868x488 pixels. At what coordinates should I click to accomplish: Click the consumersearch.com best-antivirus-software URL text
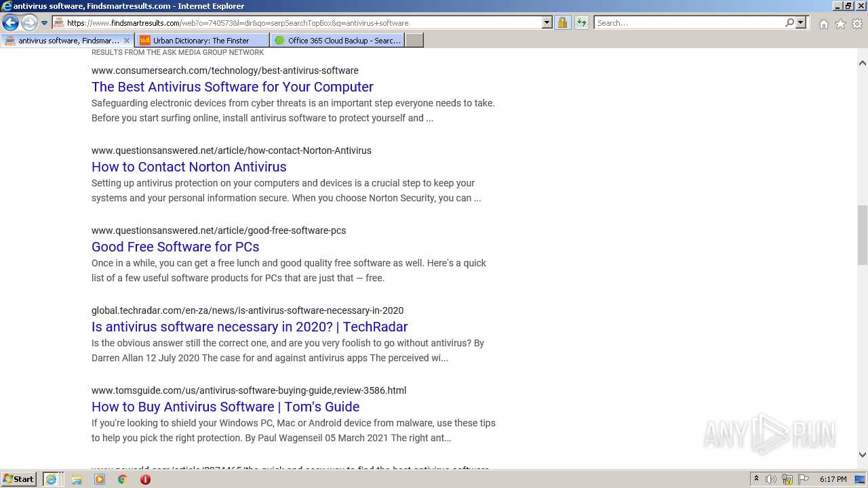click(x=225, y=70)
